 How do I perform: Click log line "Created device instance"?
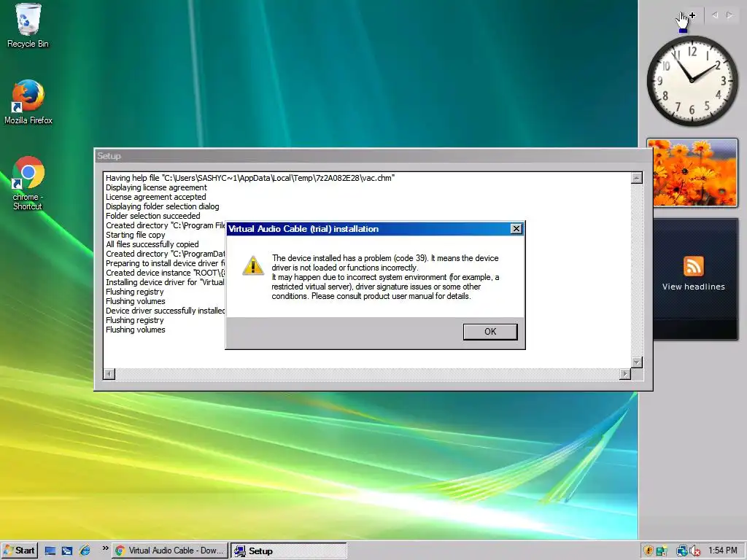tap(166, 273)
